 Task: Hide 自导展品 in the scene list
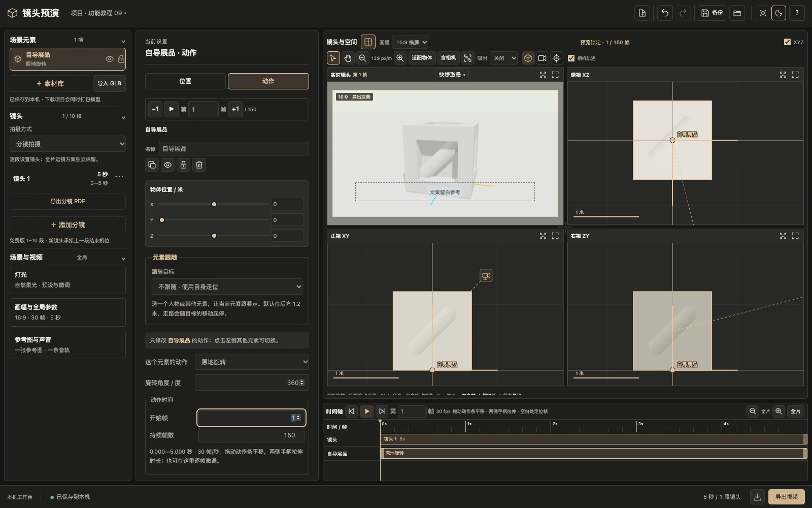tap(109, 59)
